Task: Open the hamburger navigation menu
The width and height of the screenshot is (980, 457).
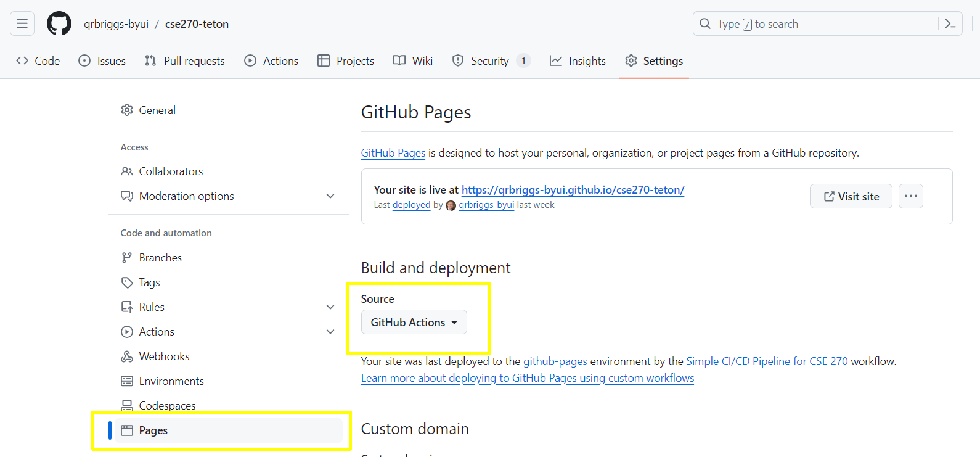Action: coord(22,24)
